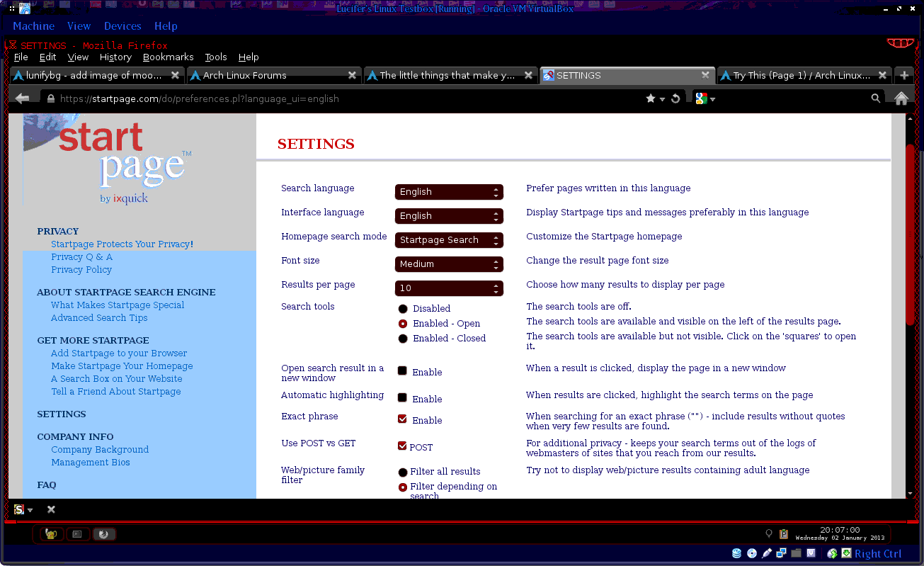Enable opening search results in a new window

tap(402, 370)
